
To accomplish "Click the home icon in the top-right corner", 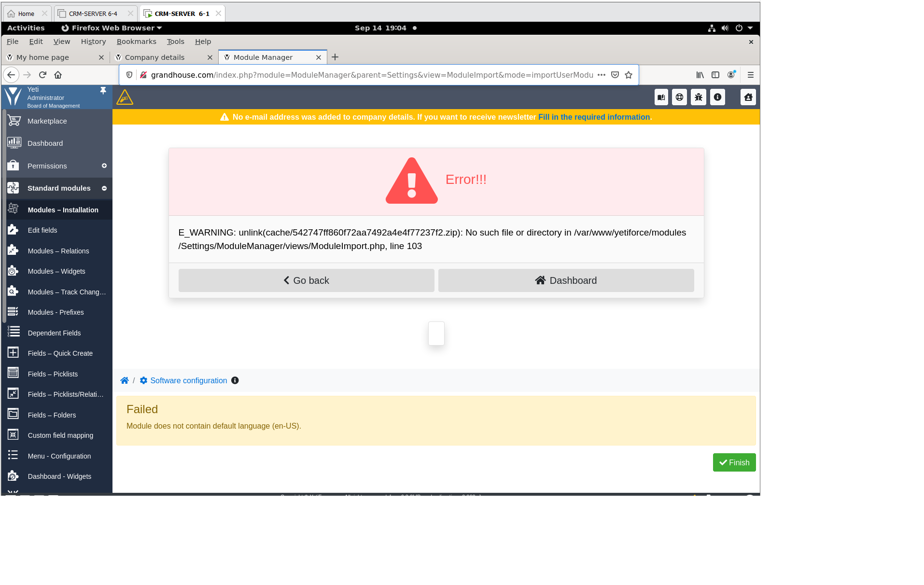I will coord(748,97).
